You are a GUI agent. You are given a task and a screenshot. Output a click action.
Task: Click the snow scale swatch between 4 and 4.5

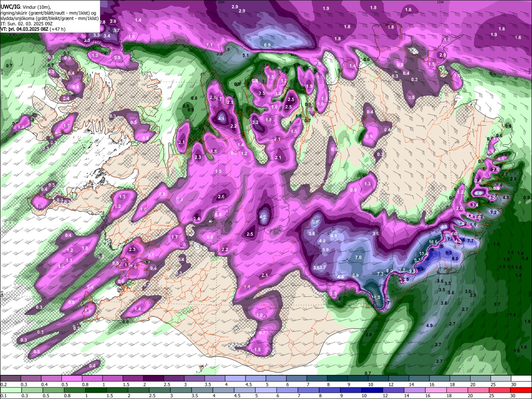234,379
